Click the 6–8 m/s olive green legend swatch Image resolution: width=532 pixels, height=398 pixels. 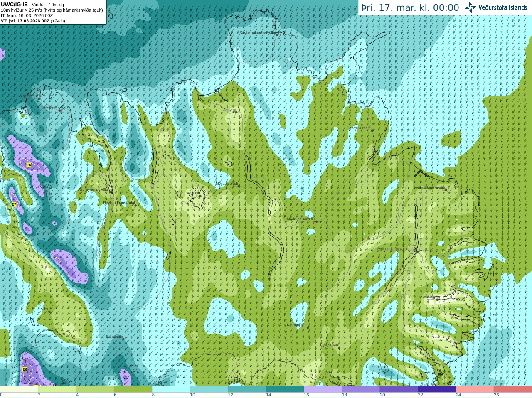133,389
